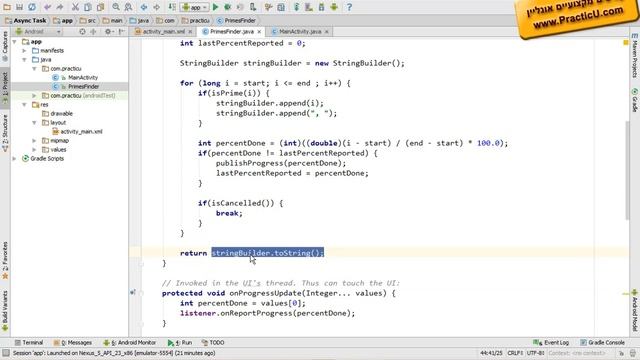Navigate Back with the left arrow icon
This screenshot has height=360, width=640.
(144, 7)
